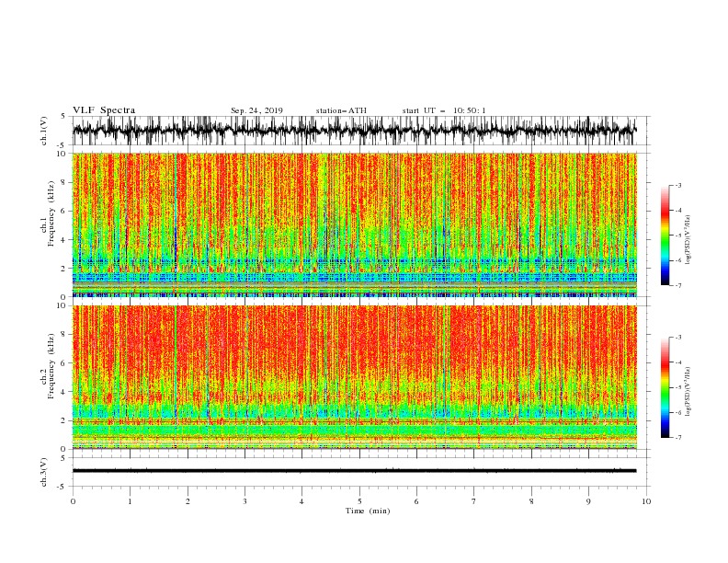Click the "-7" tick on ch.1 colorbar
The width and height of the screenshot is (728, 563).
[678, 285]
